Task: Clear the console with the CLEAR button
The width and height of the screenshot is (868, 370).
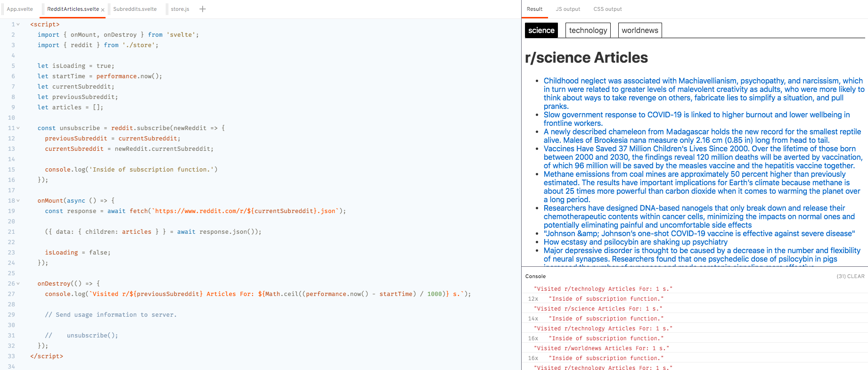Action: (856, 276)
